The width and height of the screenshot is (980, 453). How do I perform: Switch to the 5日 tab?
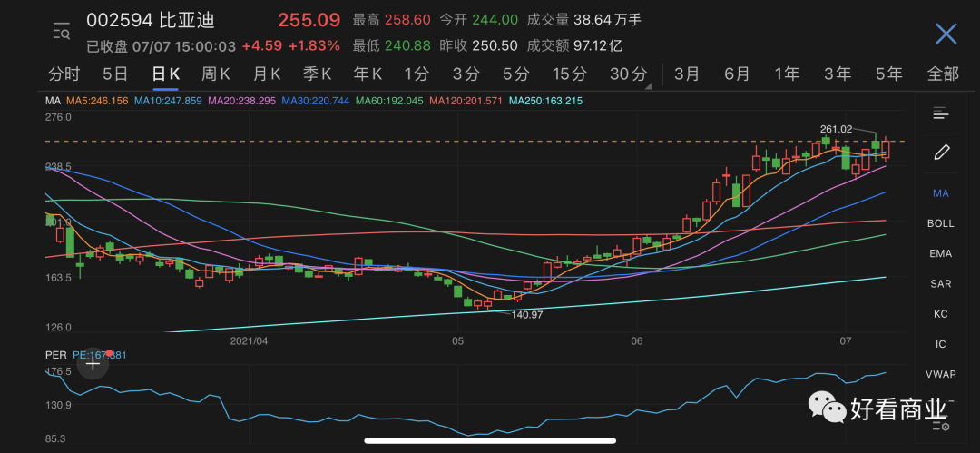point(115,74)
